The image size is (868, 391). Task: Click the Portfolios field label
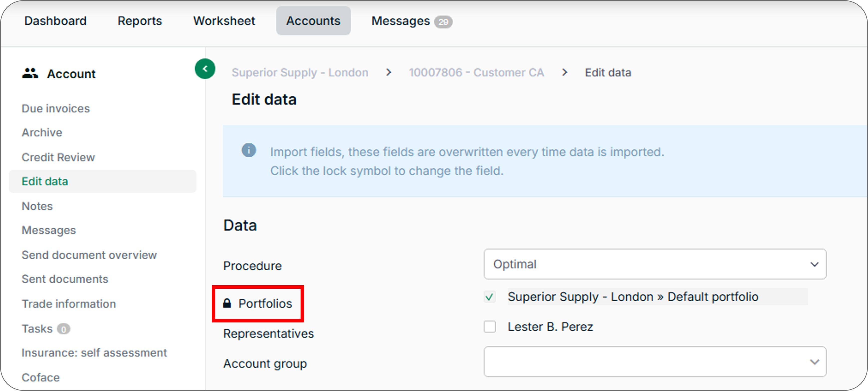coord(265,303)
